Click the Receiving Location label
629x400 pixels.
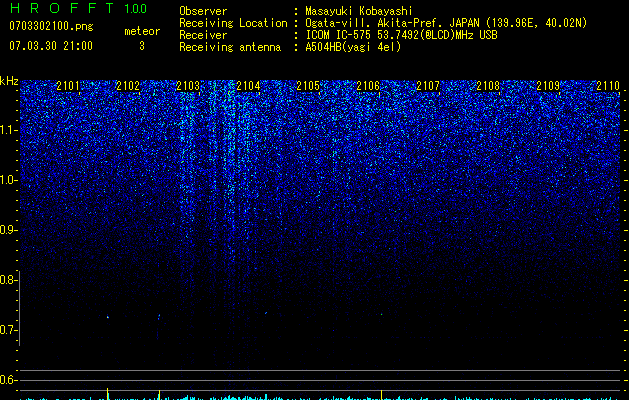pyautogui.click(x=233, y=23)
